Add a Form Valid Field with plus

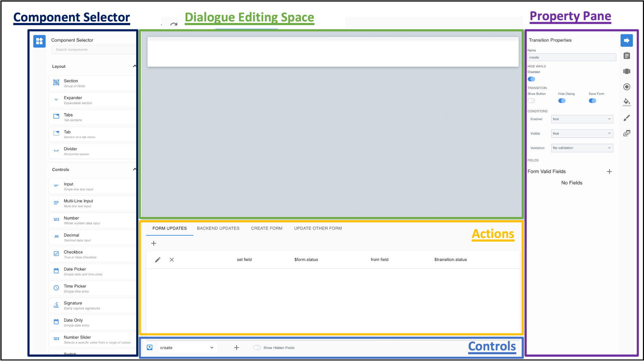(609, 171)
